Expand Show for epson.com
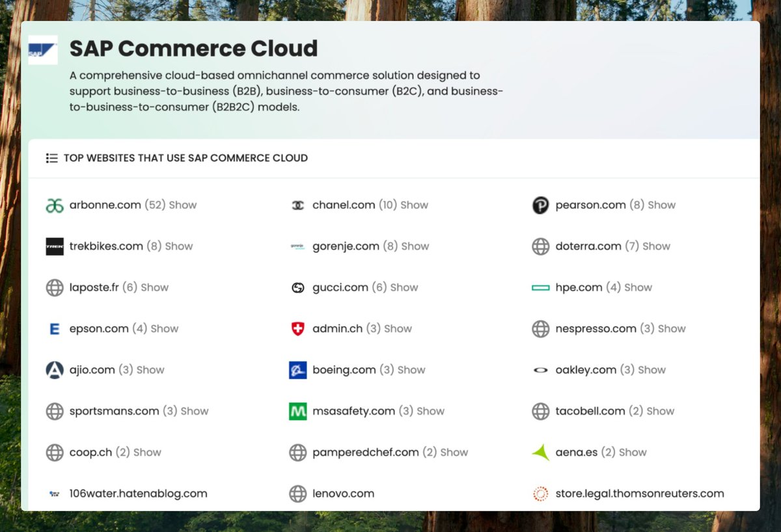 165,328
